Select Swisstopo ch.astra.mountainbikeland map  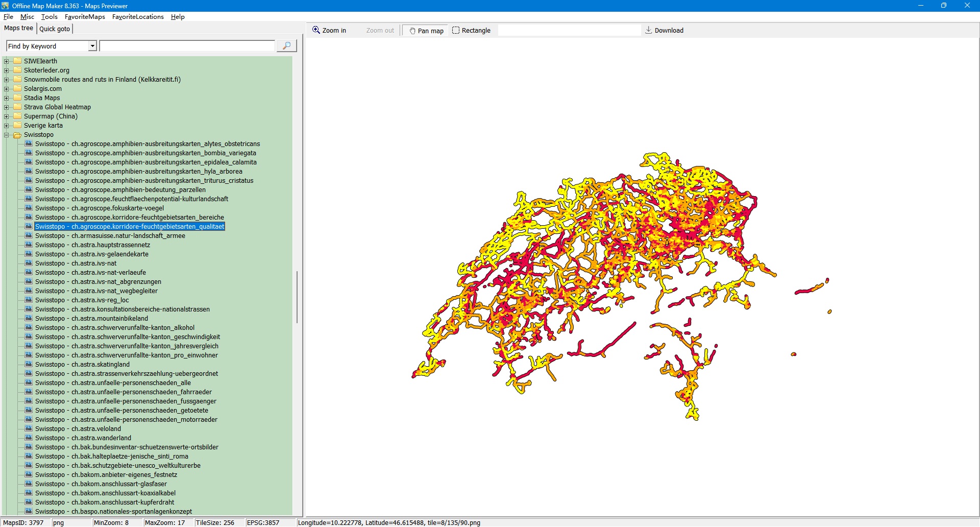click(x=91, y=319)
